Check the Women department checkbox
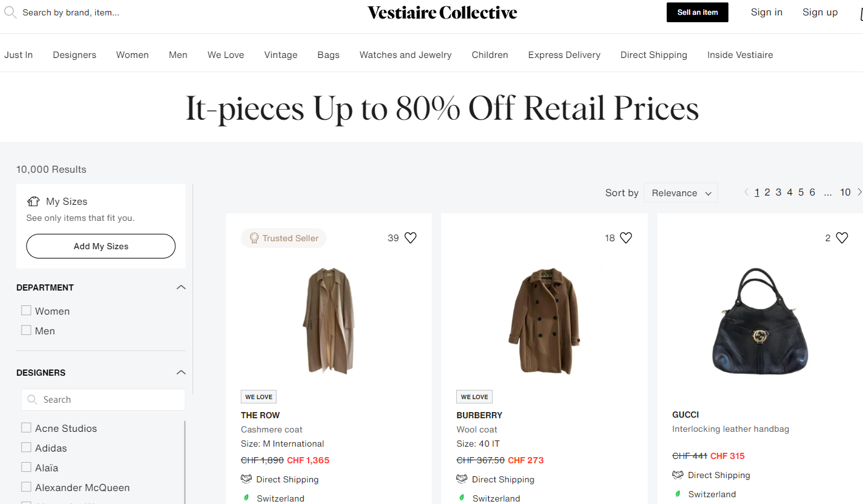863x504 pixels. point(26,311)
